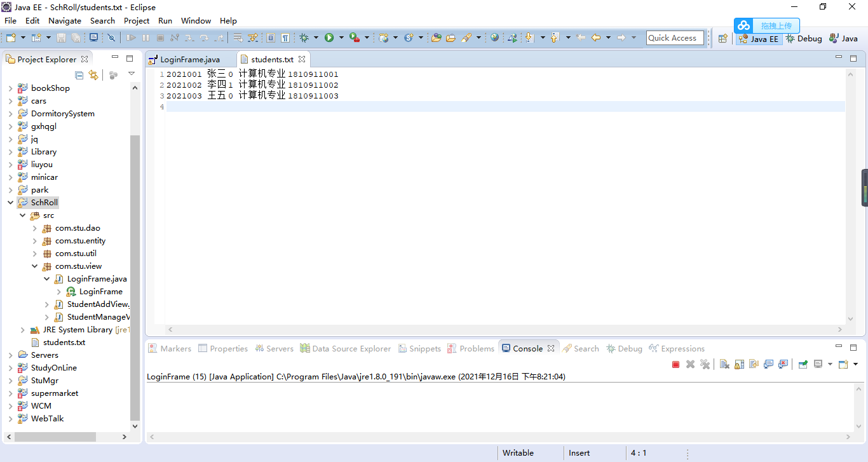Open dropdown arrow next to Run button
This screenshot has width=868, height=462.
pos(341,37)
